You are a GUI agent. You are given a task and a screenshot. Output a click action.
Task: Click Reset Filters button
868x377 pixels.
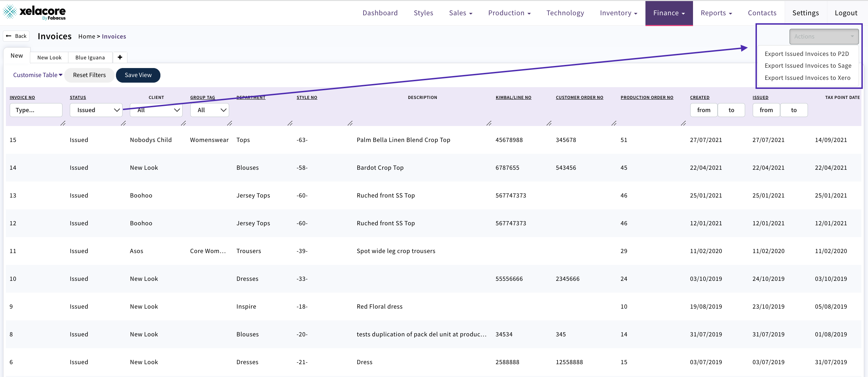pos(89,75)
